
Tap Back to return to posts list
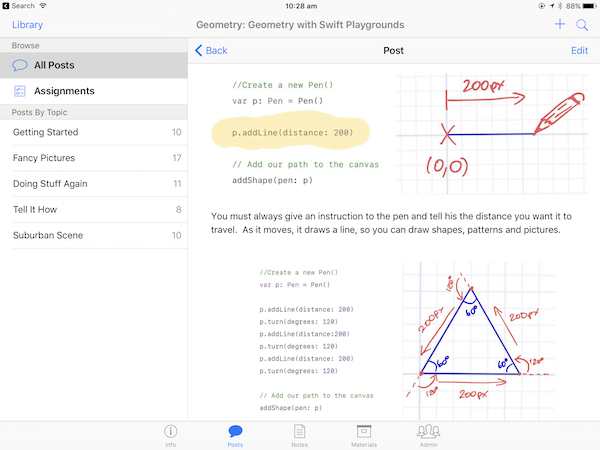tap(211, 51)
